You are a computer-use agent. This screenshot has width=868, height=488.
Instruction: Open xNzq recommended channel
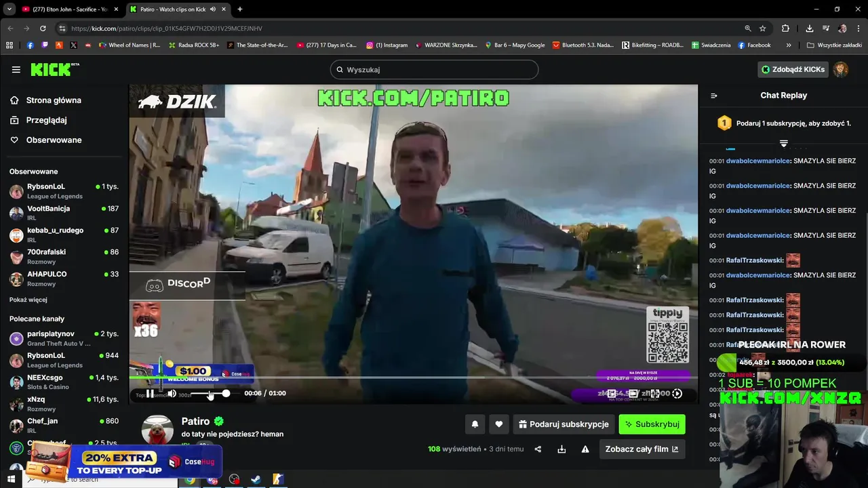(x=64, y=404)
